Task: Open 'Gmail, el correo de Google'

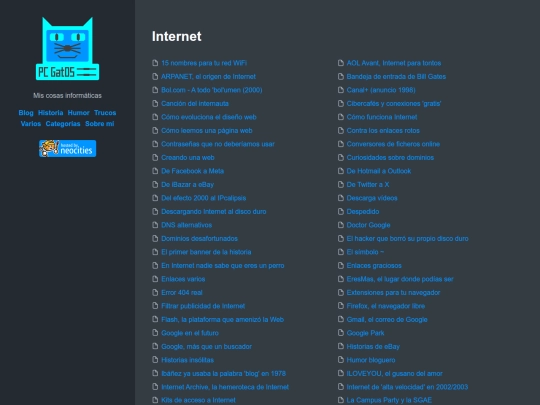Action: click(387, 320)
